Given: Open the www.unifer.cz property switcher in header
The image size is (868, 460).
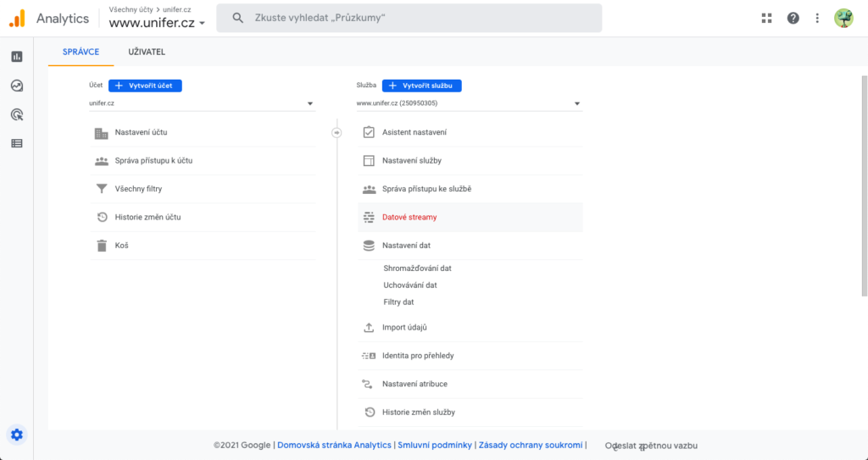Looking at the screenshot, I should click(157, 23).
